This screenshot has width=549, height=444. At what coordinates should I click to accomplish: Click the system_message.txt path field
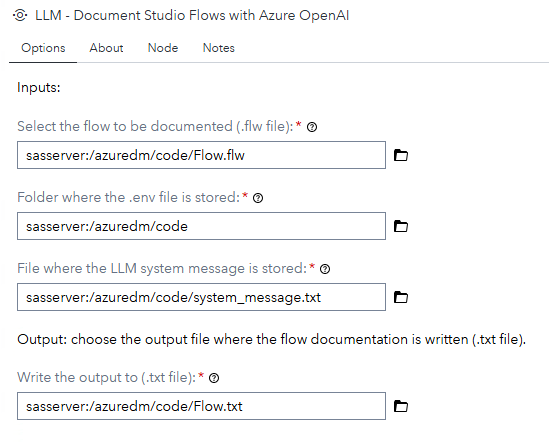[201, 297]
